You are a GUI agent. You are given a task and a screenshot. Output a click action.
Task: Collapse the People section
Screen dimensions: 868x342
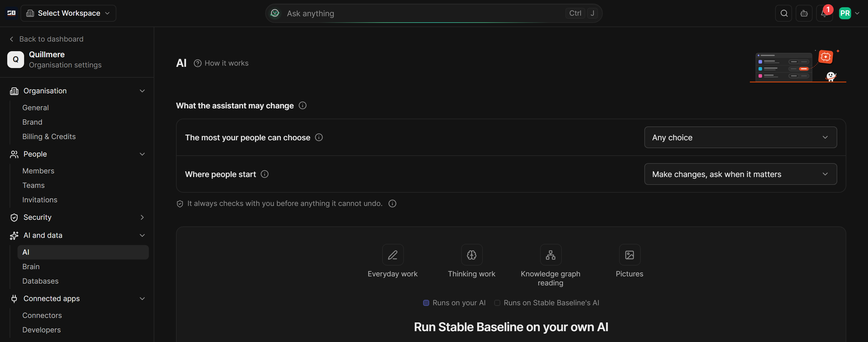77,154
